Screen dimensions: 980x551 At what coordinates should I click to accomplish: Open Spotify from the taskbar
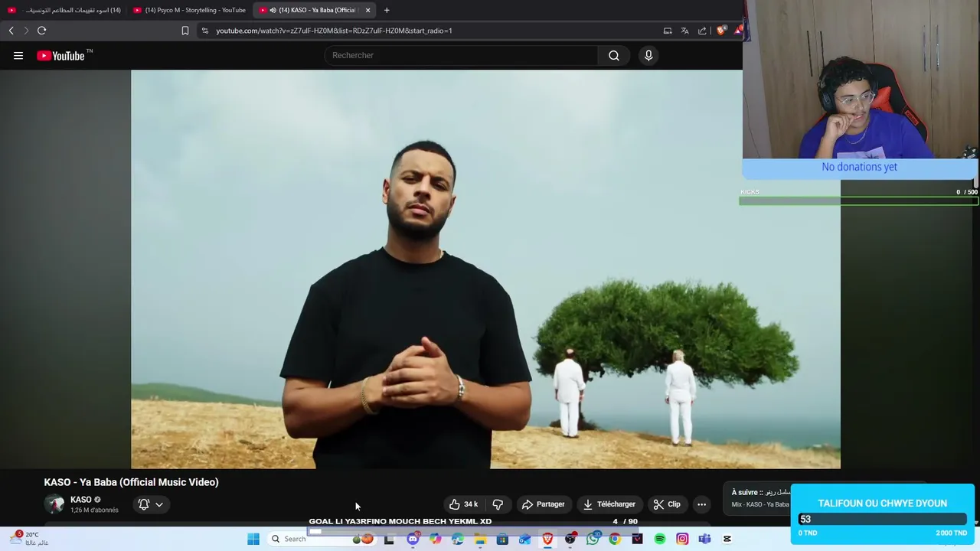tap(660, 539)
